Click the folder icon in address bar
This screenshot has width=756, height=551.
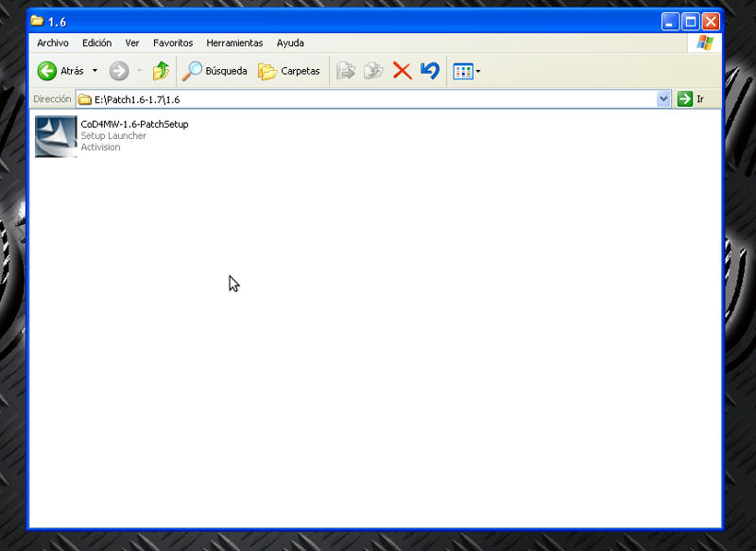point(85,99)
